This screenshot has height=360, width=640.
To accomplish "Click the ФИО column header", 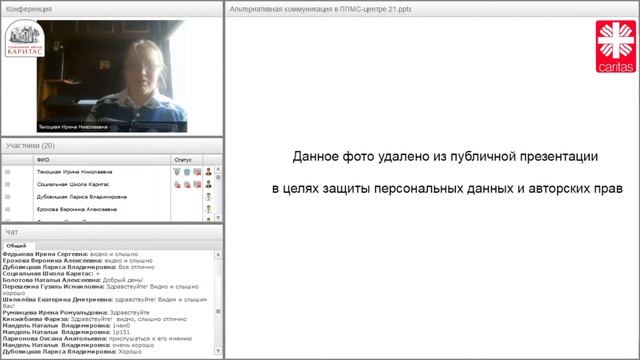I will coord(102,160).
